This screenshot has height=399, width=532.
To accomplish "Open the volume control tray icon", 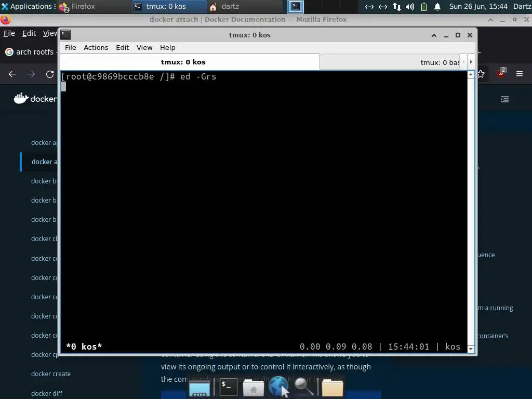I will pos(410,6).
